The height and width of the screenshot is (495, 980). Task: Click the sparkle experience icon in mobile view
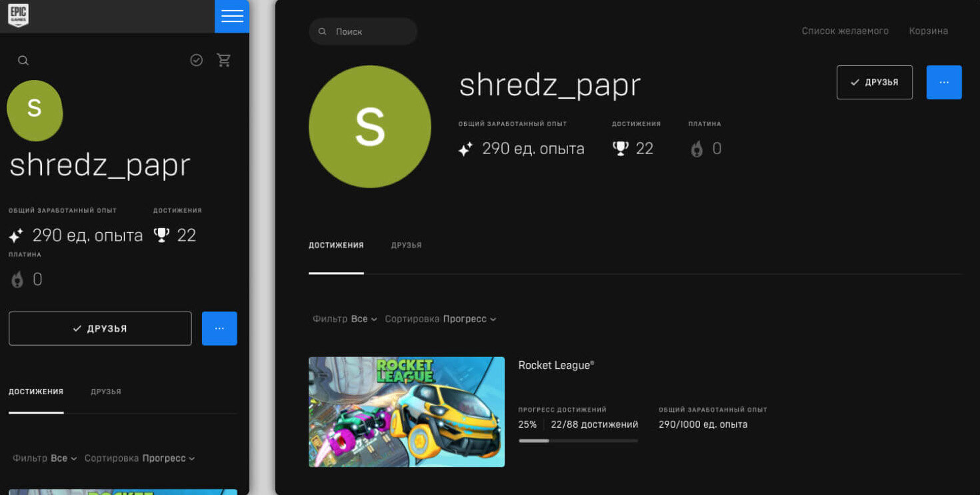16,235
